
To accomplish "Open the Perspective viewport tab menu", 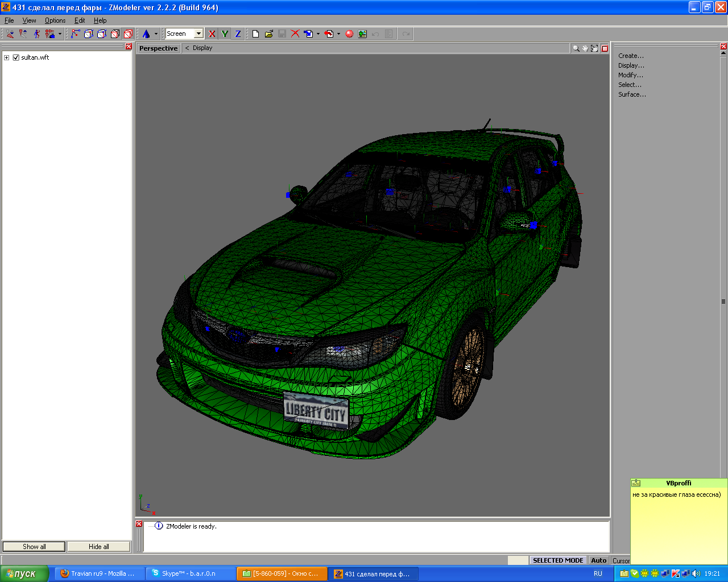I will click(158, 48).
